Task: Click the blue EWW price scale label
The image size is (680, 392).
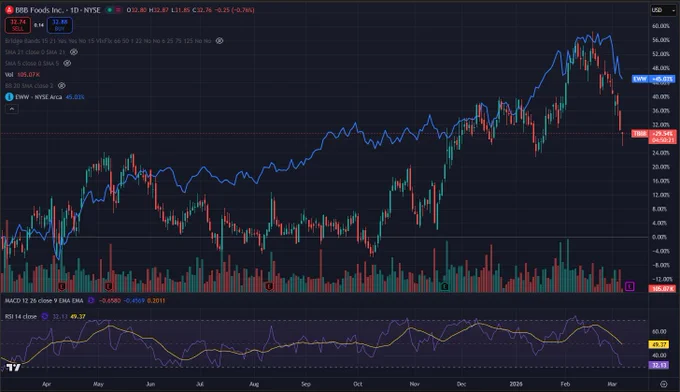Action: pyautogui.click(x=654, y=79)
